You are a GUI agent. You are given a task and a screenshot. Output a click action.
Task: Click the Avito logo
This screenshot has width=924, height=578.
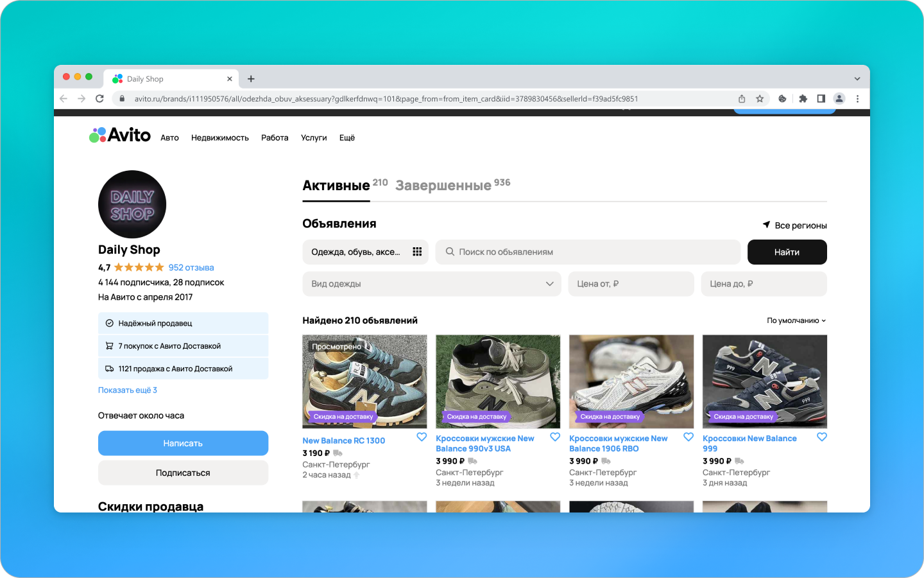(120, 135)
